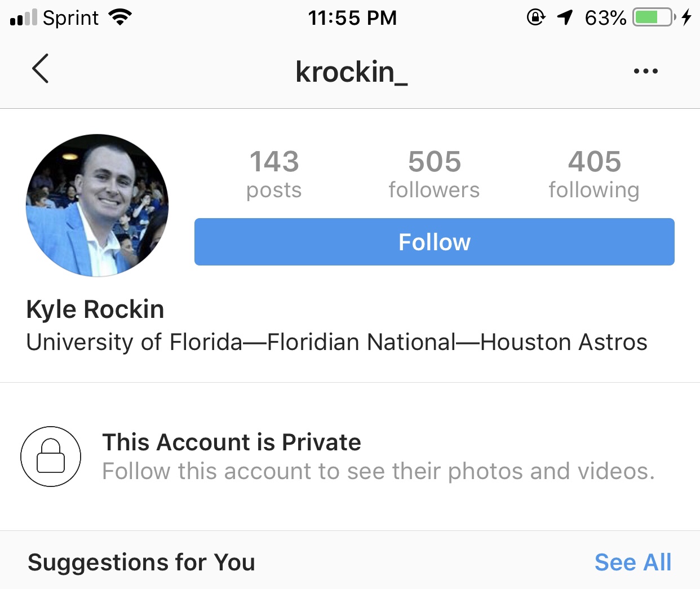Tap the 11:55 PM status bar clock

(x=352, y=18)
